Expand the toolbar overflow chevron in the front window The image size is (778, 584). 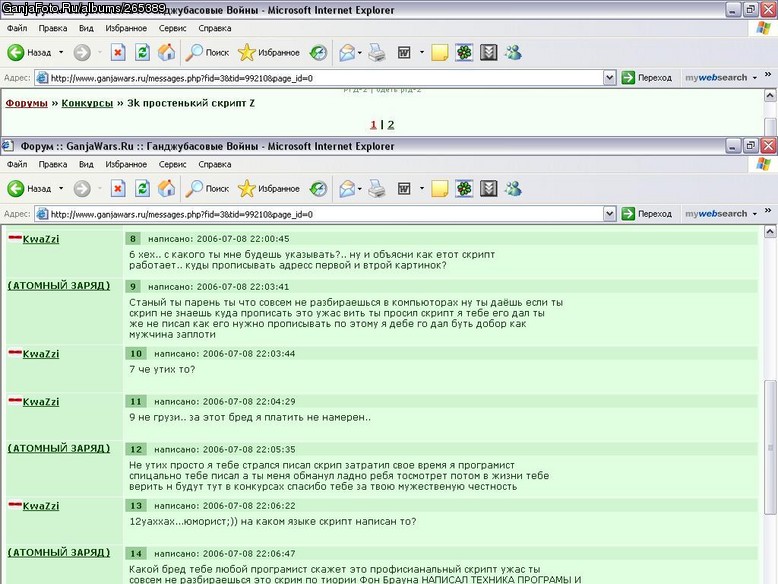coord(768,210)
